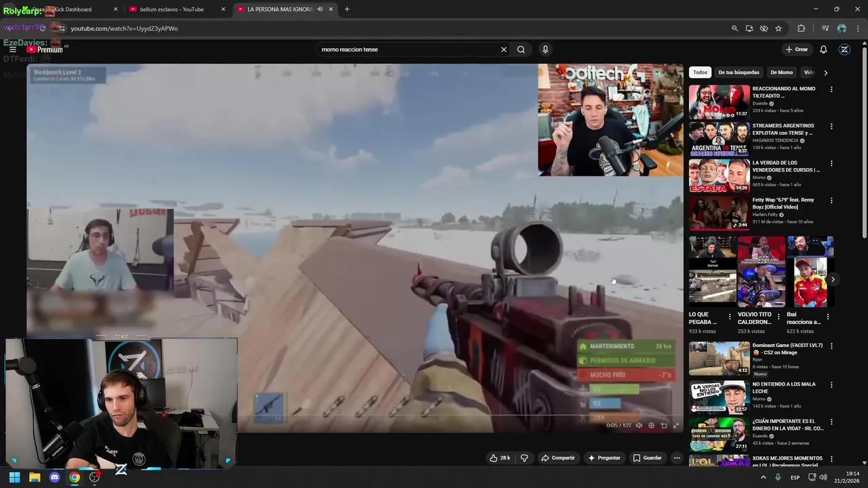Open Chrome media controls icon
The image size is (868, 488).
[x=825, y=28]
